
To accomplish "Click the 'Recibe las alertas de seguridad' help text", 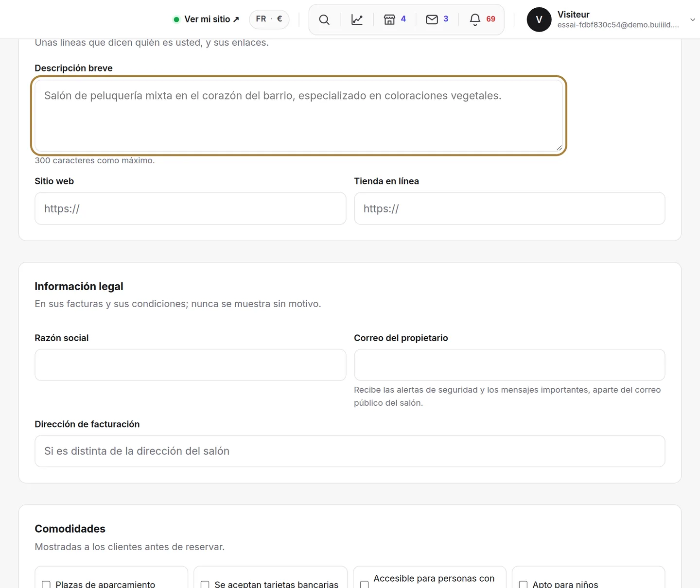I will coord(507,396).
